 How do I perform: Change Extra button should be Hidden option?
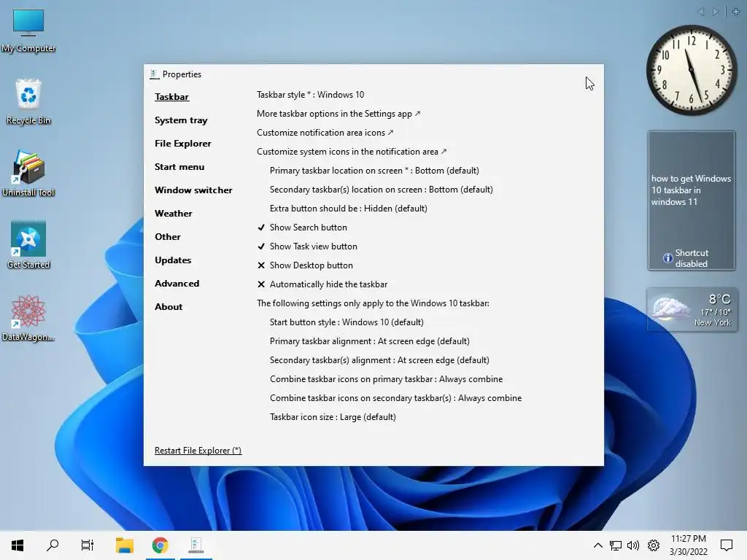coord(348,209)
